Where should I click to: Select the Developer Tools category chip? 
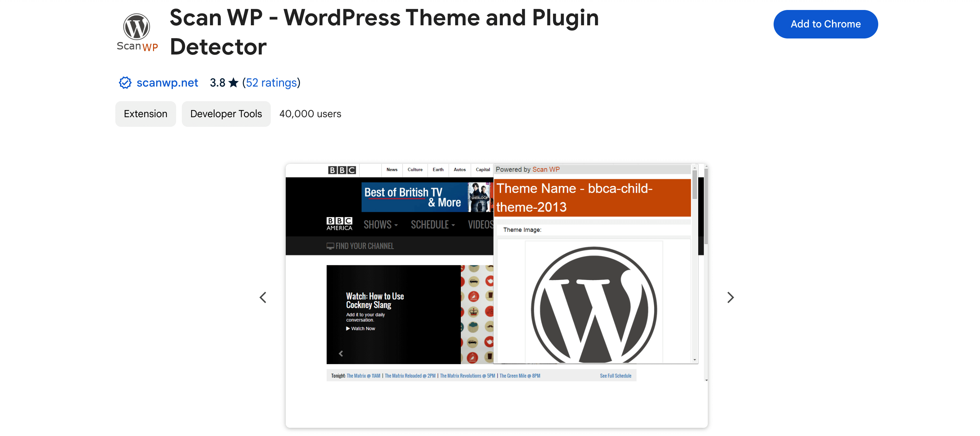(x=226, y=114)
